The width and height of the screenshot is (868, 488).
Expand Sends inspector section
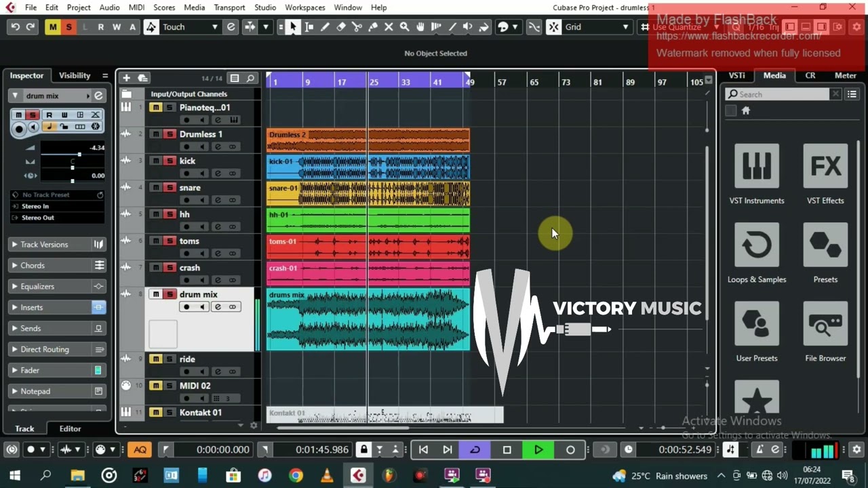point(58,329)
